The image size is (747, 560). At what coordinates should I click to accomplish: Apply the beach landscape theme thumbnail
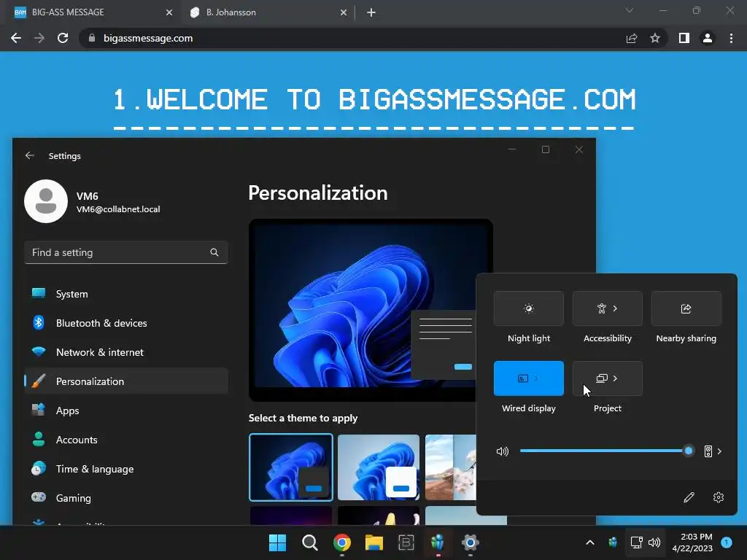pos(450,467)
